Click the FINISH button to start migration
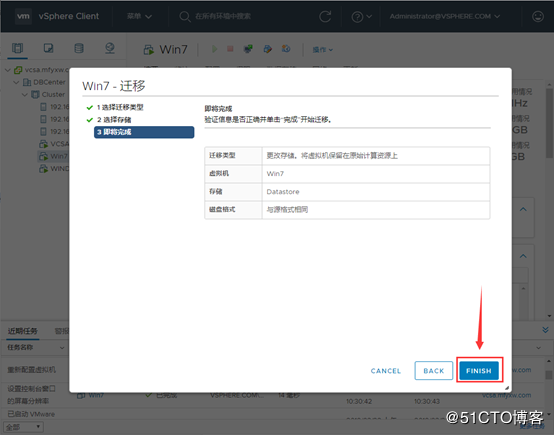Screen dimensions: 554x435 (x=479, y=370)
